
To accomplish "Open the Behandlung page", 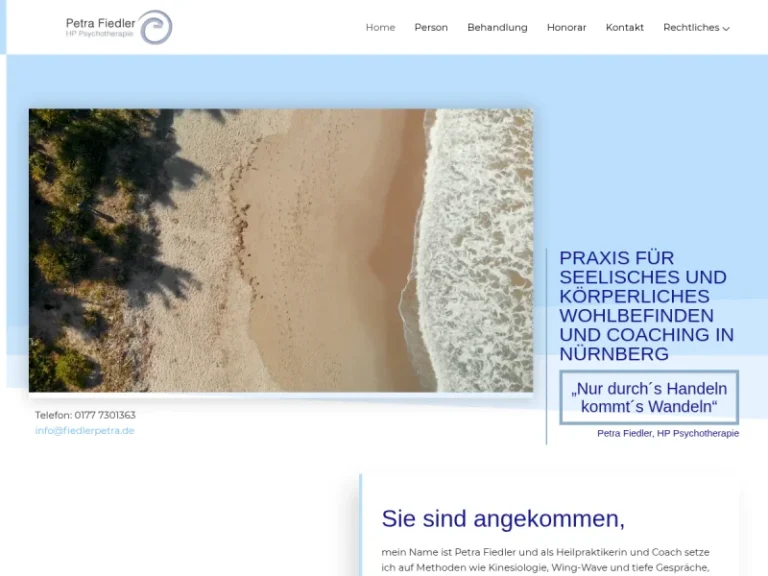I will click(x=497, y=27).
